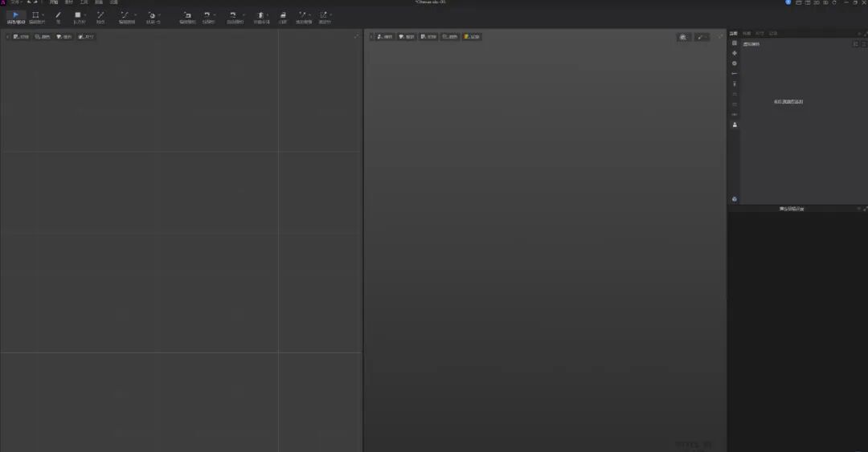Click the refresh icon in the title bar
The width and height of the screenshot is (868, 452).
[834, 2]
